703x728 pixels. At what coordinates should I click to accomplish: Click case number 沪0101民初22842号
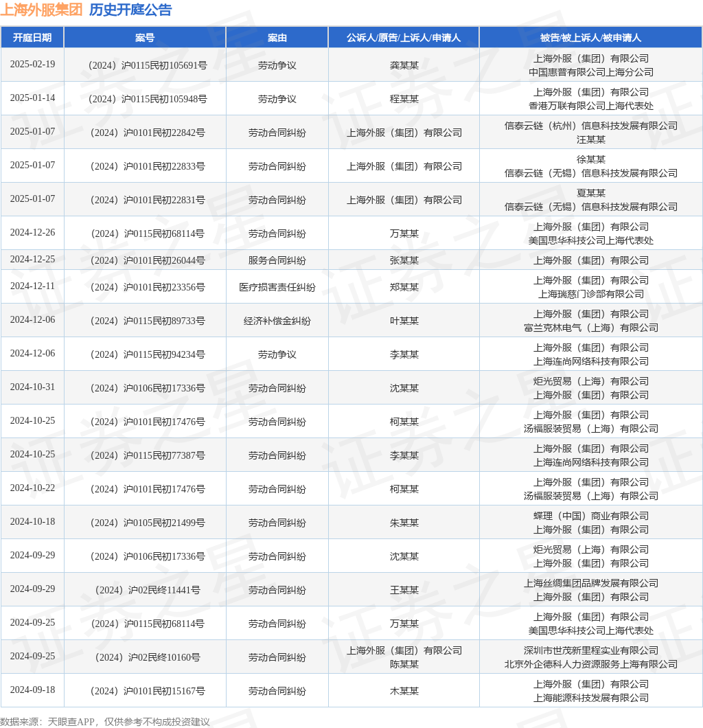pos(164,133)
